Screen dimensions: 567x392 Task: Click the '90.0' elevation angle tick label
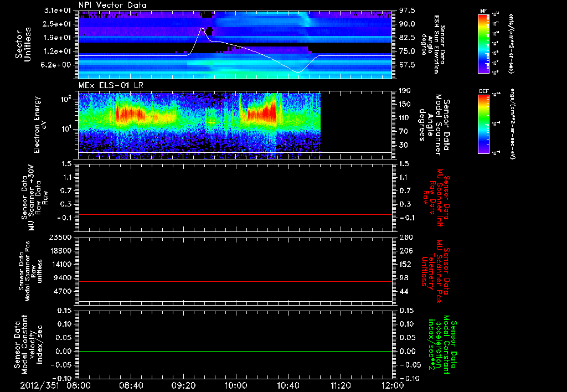[x=407, y=24]
